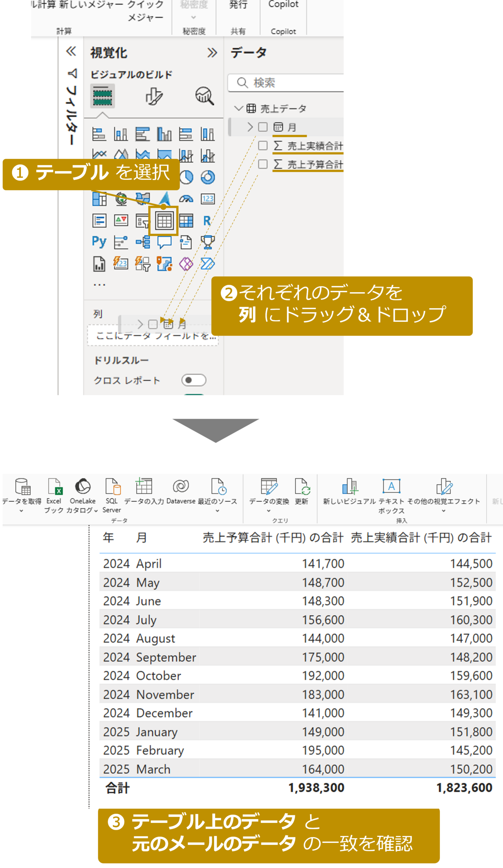Tick the 売上実績合計 field checkbox

coord(263,146)
